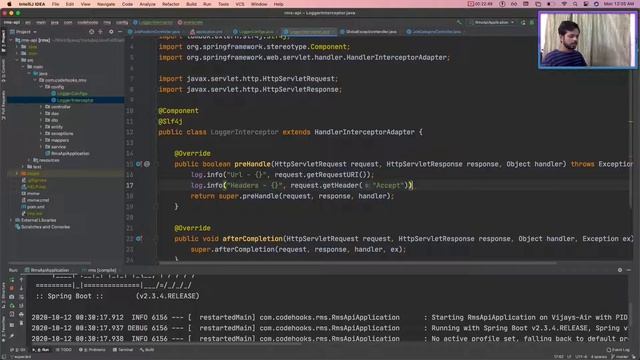The height and width of the screenshot is (360, 640).
Task: Open the Build menu
Action: [x=191, y=4]
